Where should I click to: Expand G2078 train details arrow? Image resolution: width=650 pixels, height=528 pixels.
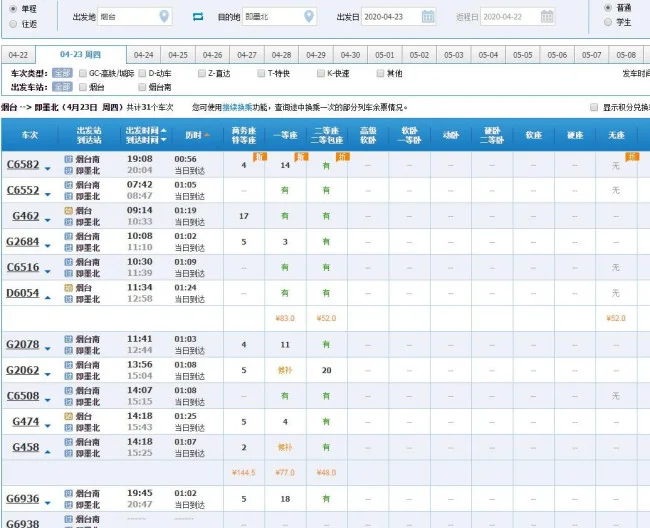pos(48,349)
